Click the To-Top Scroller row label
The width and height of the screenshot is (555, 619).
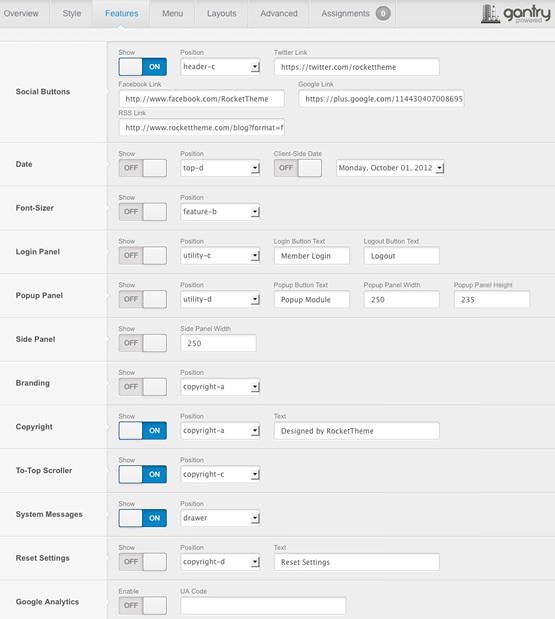coord(44,470)
